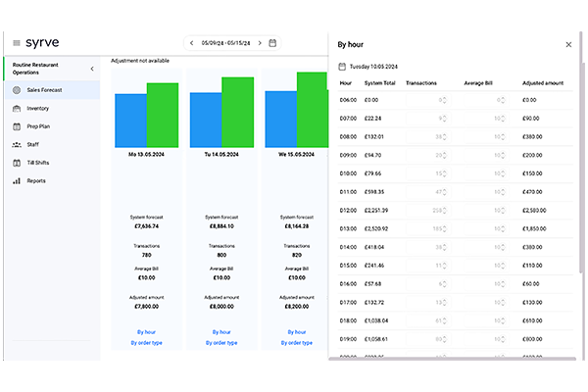Click calendar icon beside Tuesday 10.05.2024
588x392 pixels.
[341, 67]
